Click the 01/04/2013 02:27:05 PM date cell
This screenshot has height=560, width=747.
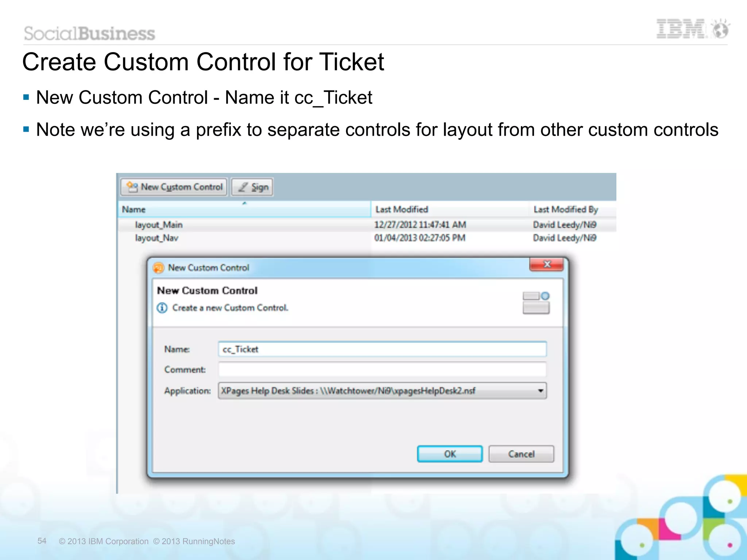[x=420, y=238]
